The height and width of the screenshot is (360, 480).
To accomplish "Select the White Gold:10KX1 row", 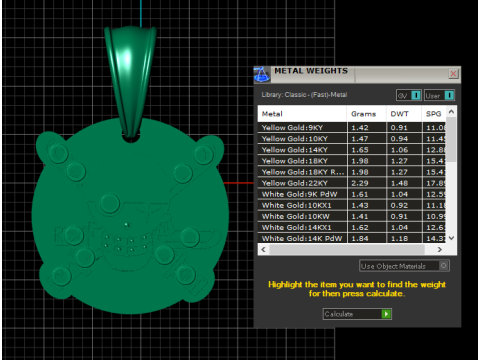I will tap(352, 205).
